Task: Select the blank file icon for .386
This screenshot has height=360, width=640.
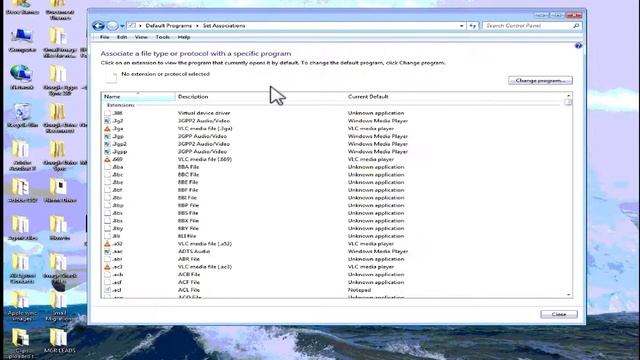Action: [107, 113]
